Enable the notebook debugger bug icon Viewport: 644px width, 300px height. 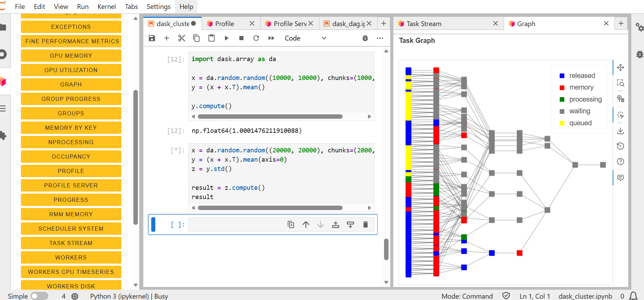coord(365,38)
